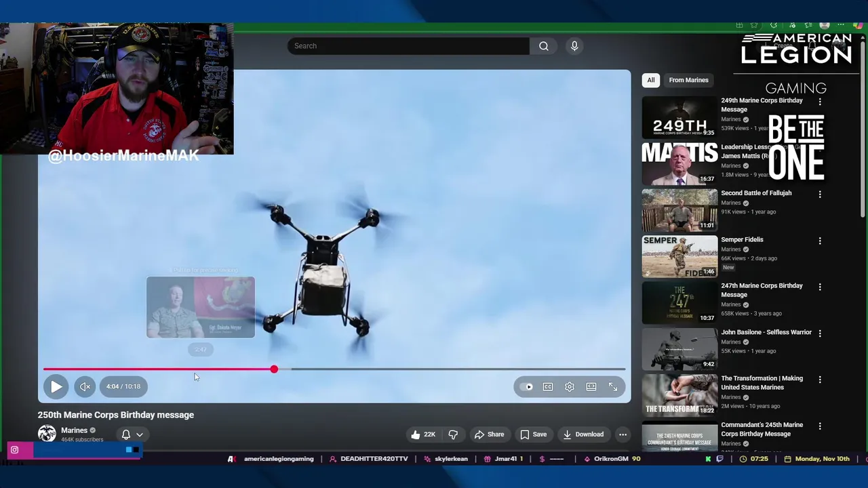Screen dimensions: 868x488
Task: Click the 07:25 clock in status bar
Action: [x=759, y=459]
